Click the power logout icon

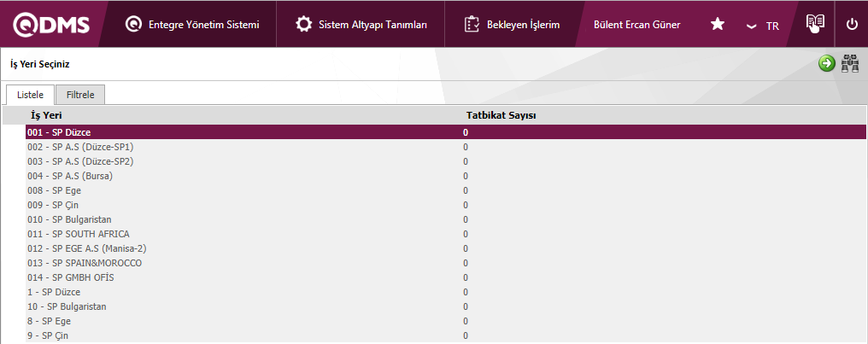(x=852, y=25)
